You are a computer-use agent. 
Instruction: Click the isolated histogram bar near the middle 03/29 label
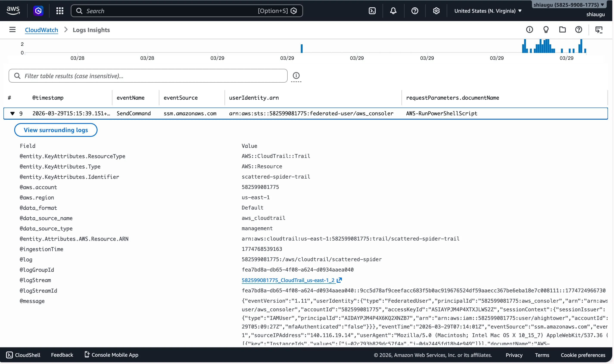click(x=302, y=48)
